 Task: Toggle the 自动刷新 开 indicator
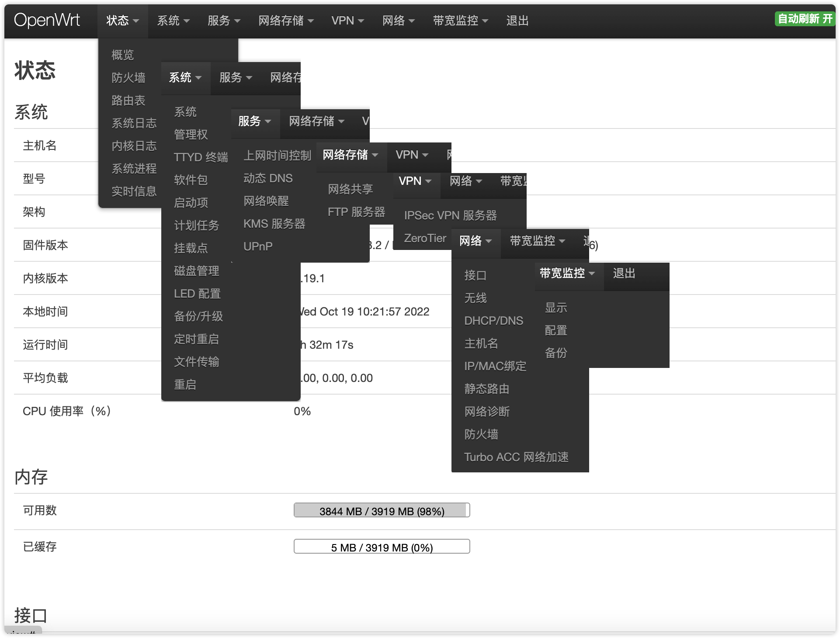(x=805, y=19)
